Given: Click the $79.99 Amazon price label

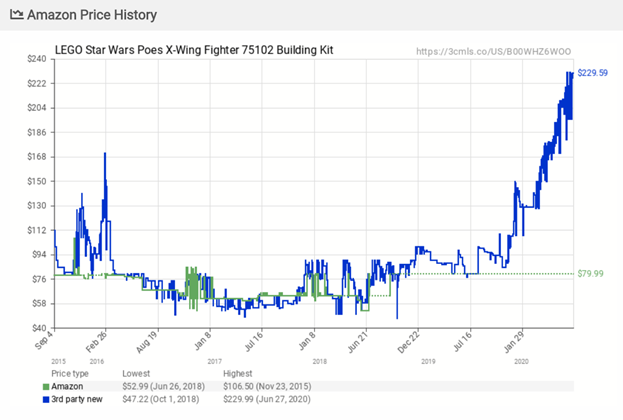Looking at the screenshot, I should (591, 273).
